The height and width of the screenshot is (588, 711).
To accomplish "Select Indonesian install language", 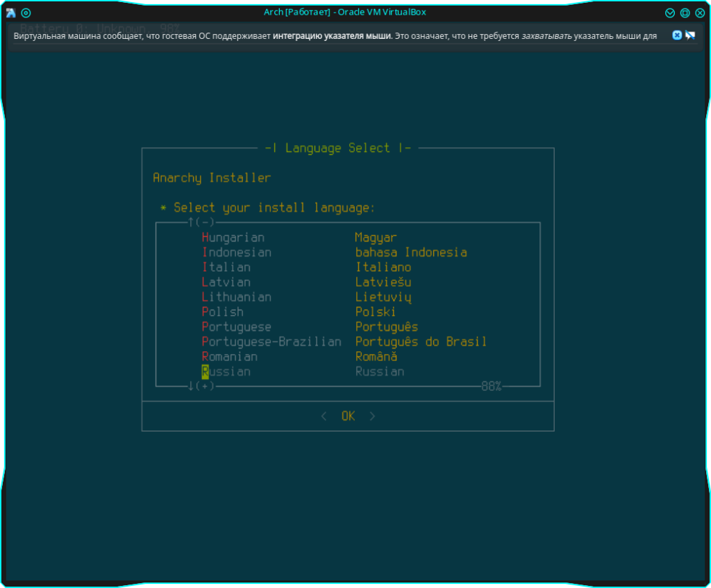I will click(237, 252).
